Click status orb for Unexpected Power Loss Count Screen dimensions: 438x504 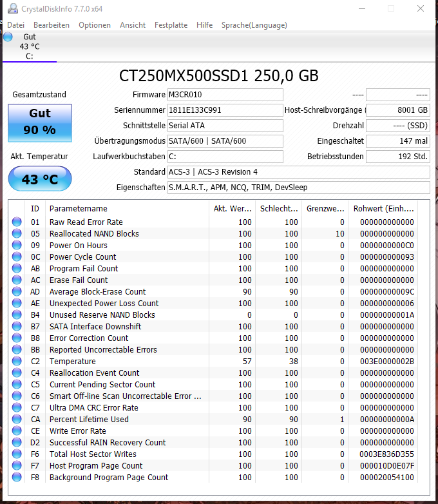pyautogui.click(x=17, y=303)
